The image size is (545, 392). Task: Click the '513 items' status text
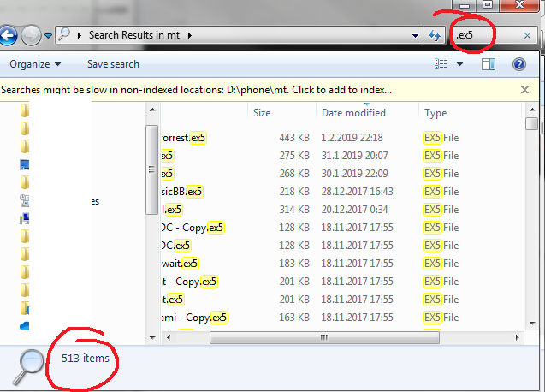pyautogui.click(x=86, y=359)
